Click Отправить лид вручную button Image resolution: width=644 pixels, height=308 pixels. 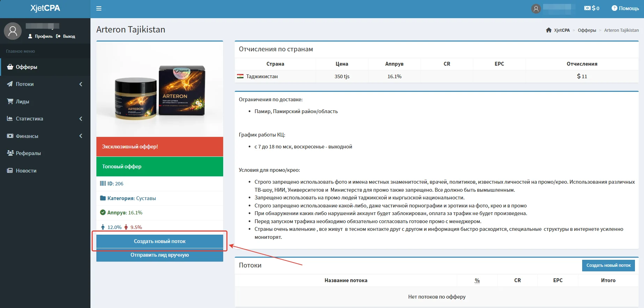(x=160, y=255)
